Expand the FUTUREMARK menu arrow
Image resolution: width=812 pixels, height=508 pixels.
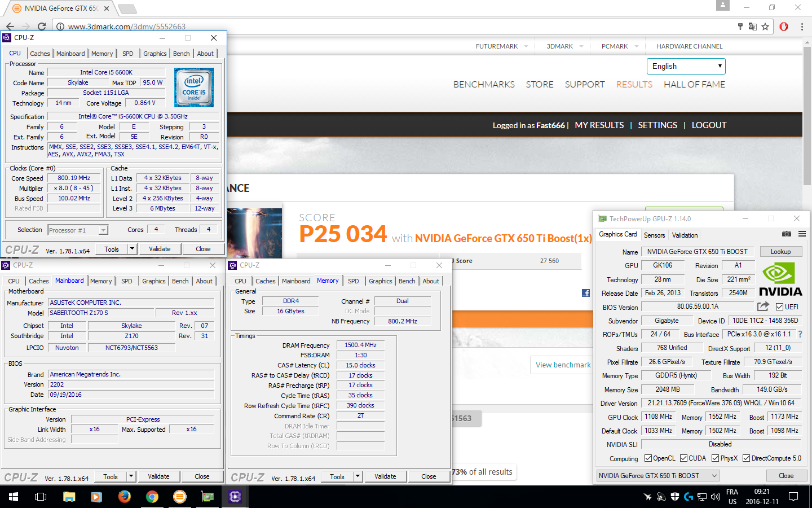click(526, 46)
